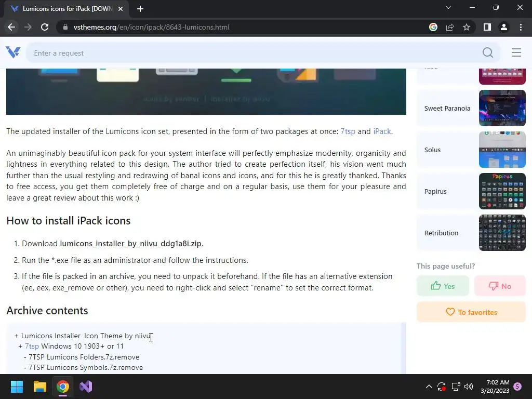Share this page icon

tap(450, 27)
